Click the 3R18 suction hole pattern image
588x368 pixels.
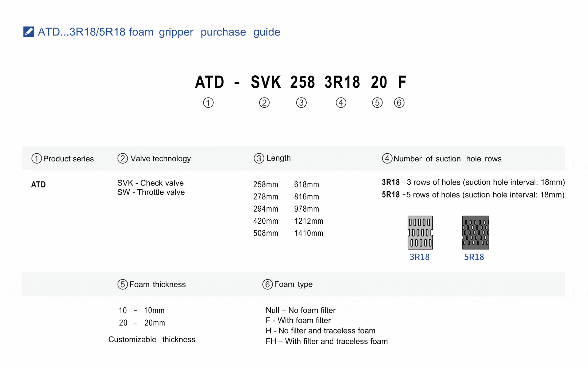420,233
